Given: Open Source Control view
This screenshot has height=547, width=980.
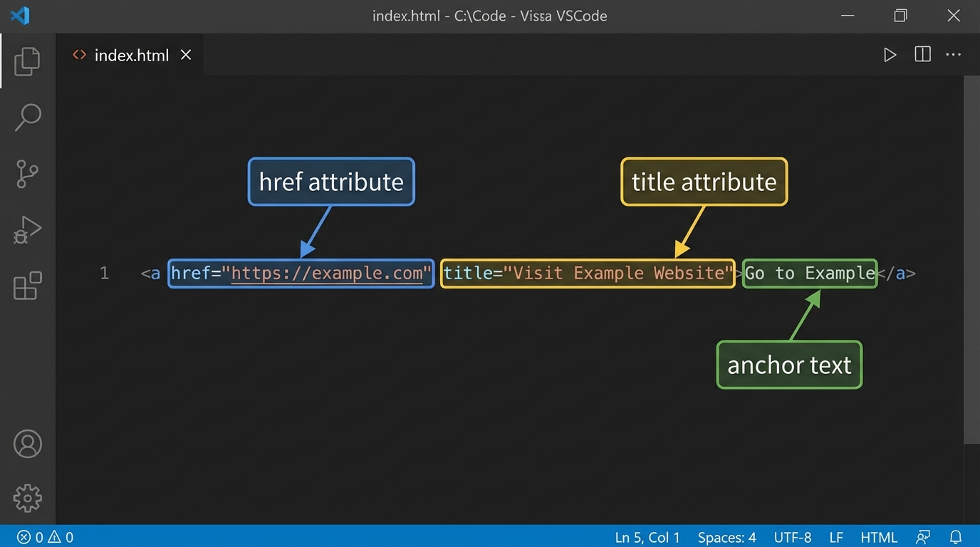Looking at the screenshot, I should pyautogui.click(x=27, y=173).
